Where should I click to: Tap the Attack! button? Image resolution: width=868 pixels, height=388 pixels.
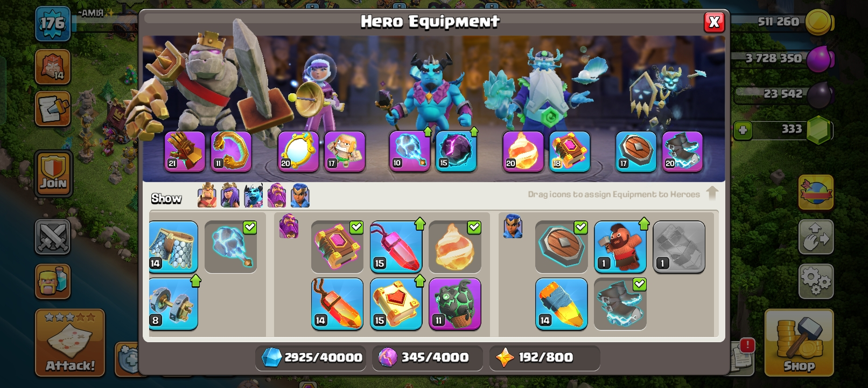pos(70,343)
